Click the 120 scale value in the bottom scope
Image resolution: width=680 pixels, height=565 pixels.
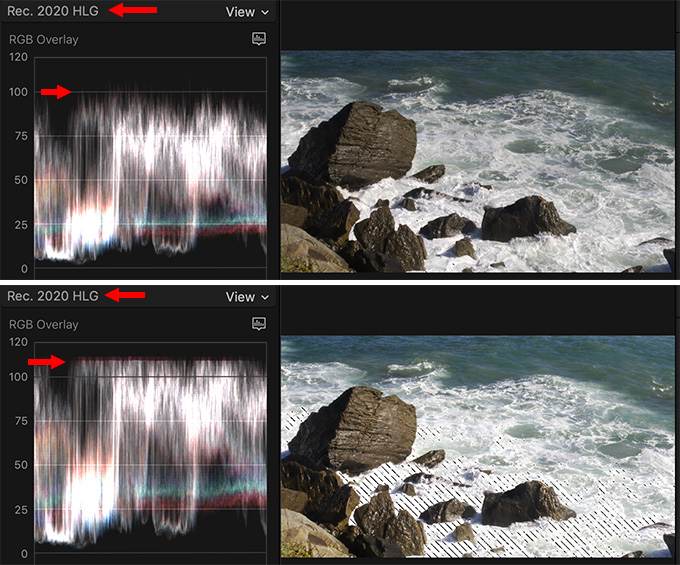coord(18,342)
